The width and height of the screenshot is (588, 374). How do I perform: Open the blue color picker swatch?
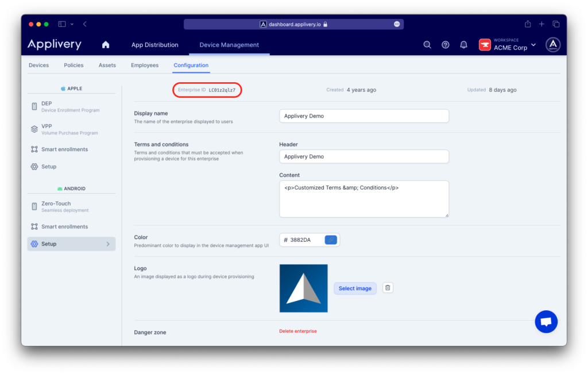coord(331,240)
